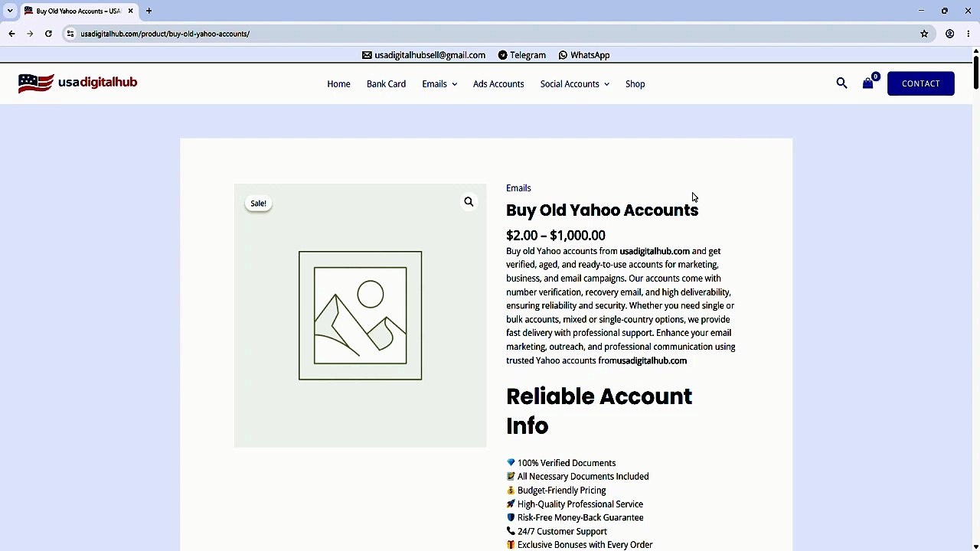Minimize the browser window
This screenshot has width=980, height=551.
click(x=921, y=11)
